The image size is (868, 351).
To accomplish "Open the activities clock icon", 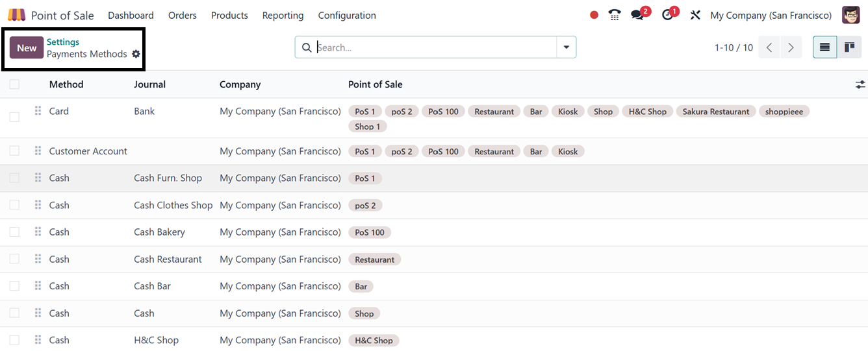I will (668, 15).
